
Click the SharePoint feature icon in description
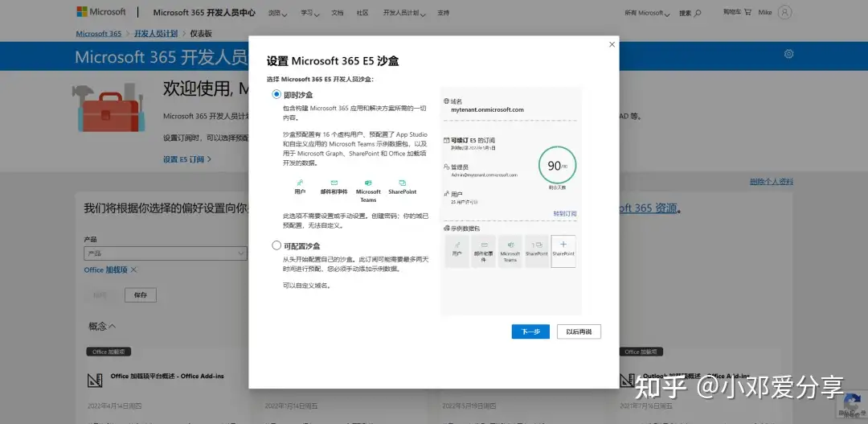coord(403,183)
